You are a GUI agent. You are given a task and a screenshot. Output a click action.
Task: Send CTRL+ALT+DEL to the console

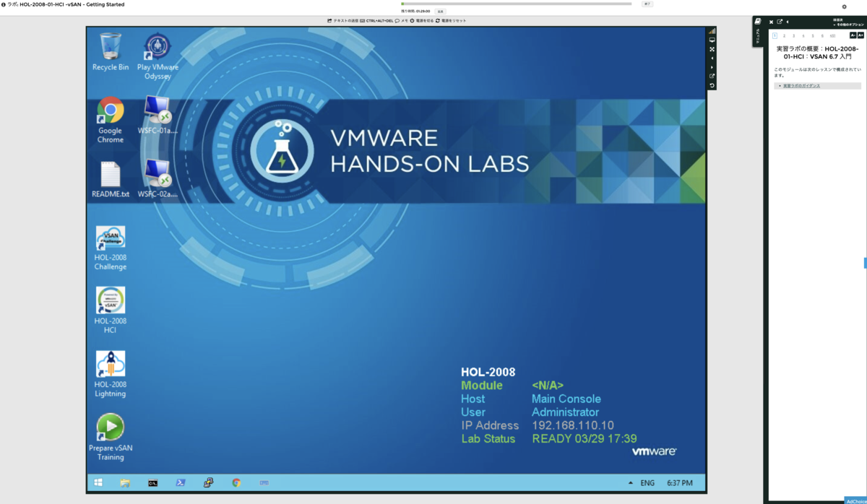pyautogui.click(x=376, y=21)
